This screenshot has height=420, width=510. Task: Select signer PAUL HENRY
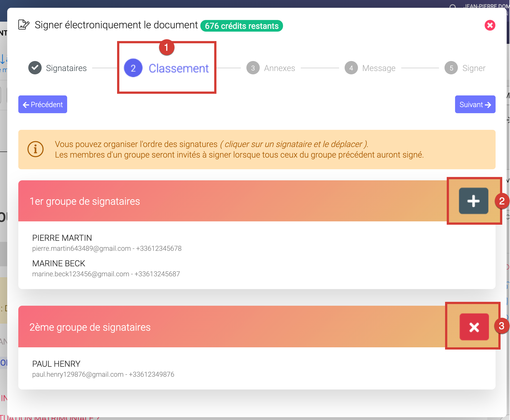coord(56,364)
